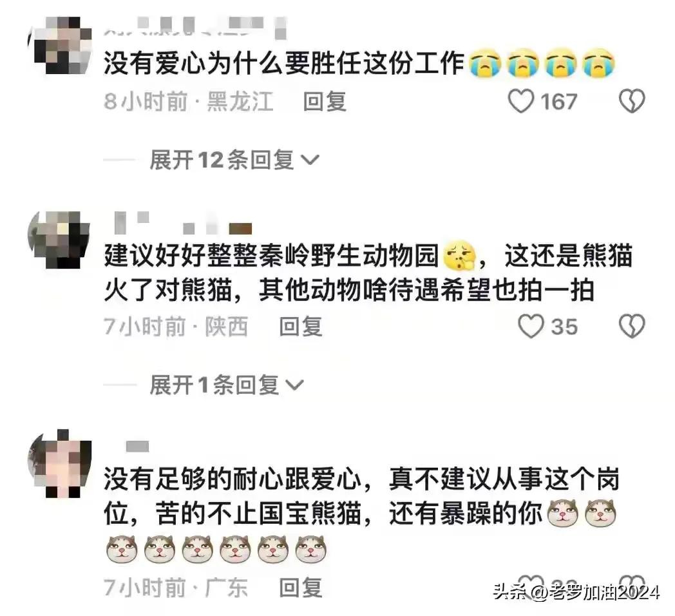675x616 pixels.
Task: Select comment about 秦岭野生动物园
Action: click(x=368, y=273)
